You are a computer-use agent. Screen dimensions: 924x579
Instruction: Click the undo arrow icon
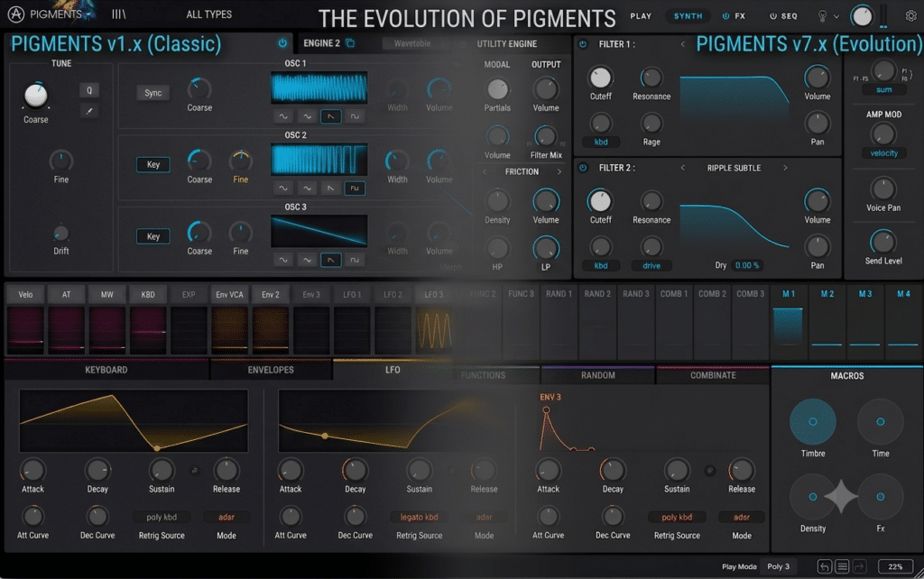pyautogui.click(x=825, y=566)
